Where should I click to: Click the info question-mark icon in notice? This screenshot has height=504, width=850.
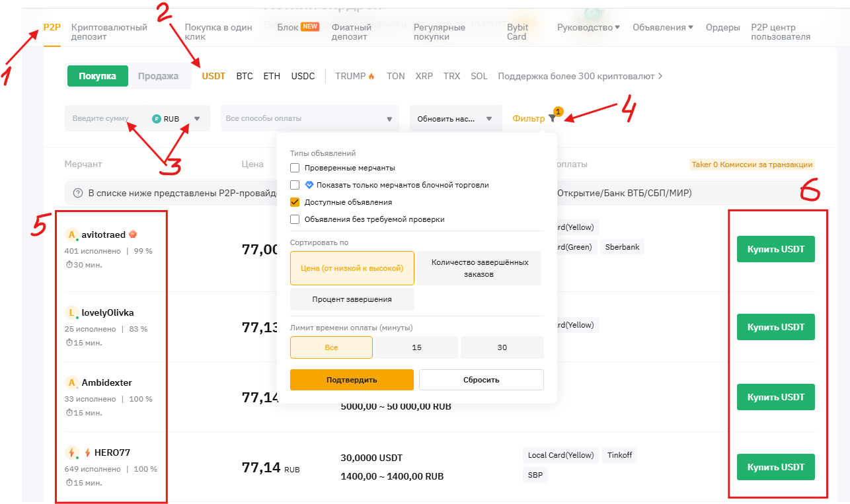pyautogui.click(x=78, y=194)
